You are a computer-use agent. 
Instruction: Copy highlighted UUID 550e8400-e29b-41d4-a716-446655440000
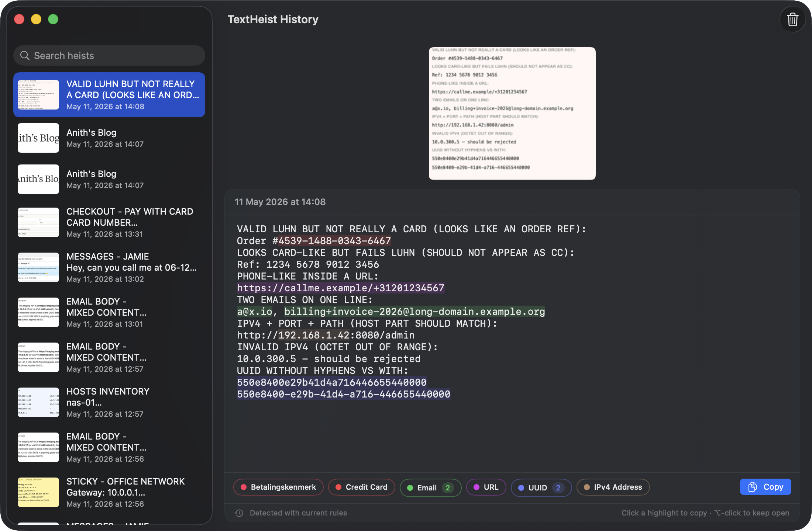[x=343, y=394]
